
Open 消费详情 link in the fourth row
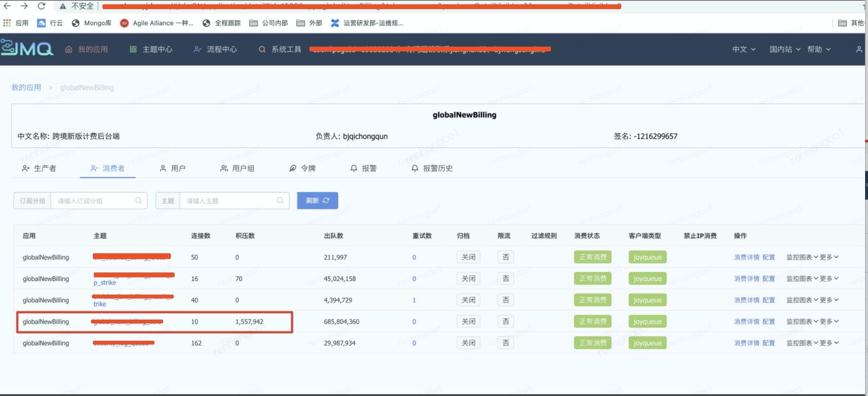pyautogui.click(x=746, y=322)
